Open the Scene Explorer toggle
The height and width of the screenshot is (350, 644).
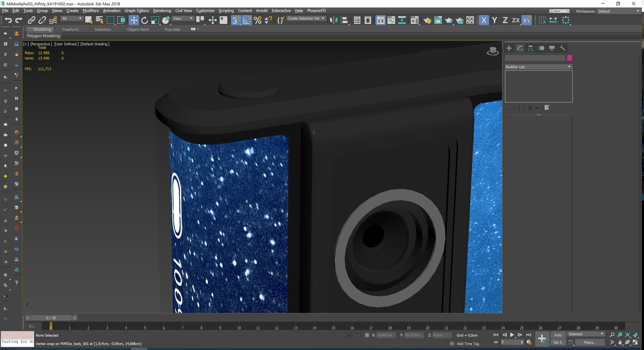coord(357,20)
